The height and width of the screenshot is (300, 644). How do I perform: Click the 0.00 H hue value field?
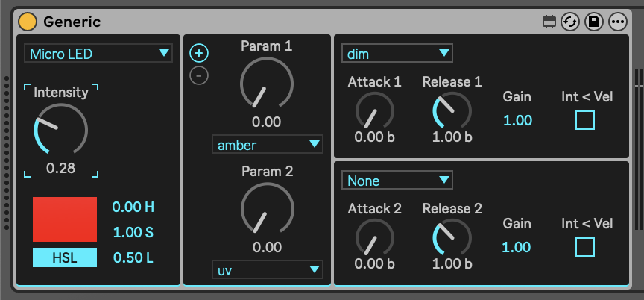[x=133, y=207]
